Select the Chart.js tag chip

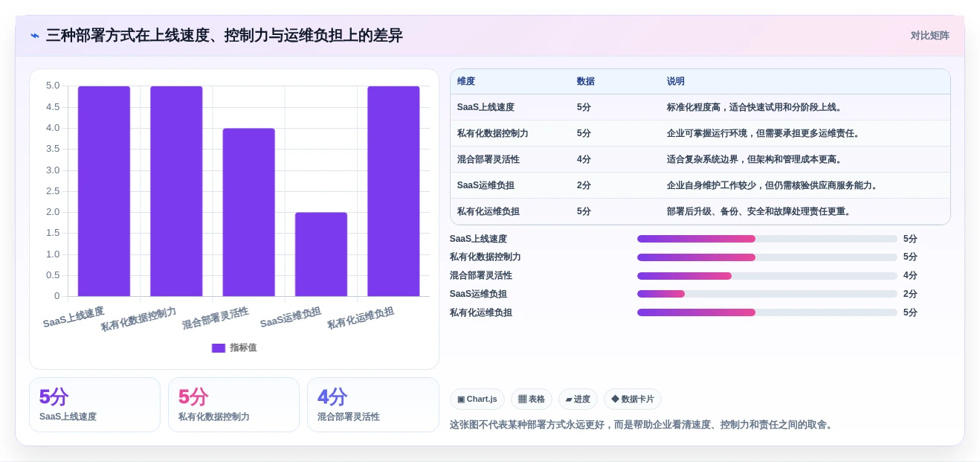[x=477, y=400]
